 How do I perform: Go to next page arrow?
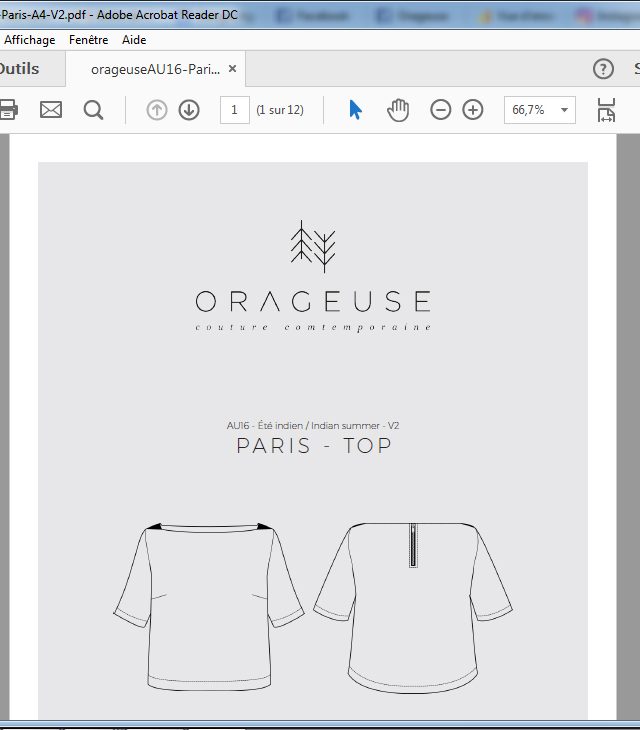click(x=189, y=110)
